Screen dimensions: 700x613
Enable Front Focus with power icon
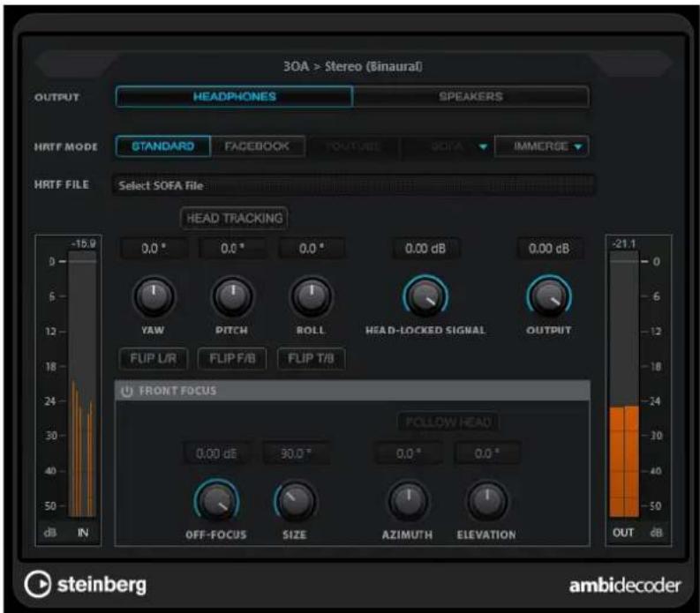(x=127, y=392)
